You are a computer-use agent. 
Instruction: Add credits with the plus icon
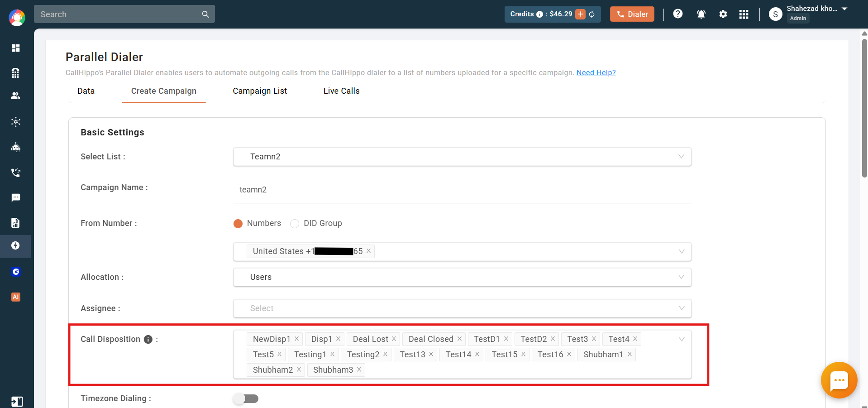580,14
